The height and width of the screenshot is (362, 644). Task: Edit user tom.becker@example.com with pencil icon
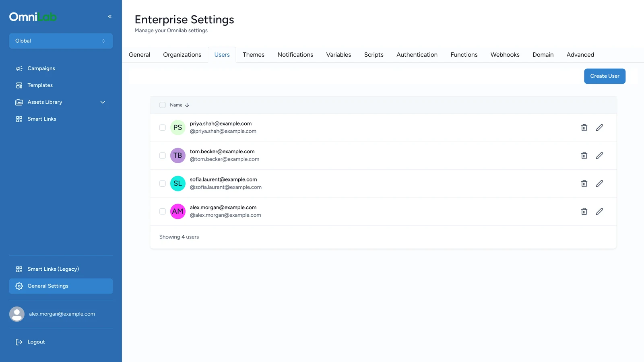599,155
